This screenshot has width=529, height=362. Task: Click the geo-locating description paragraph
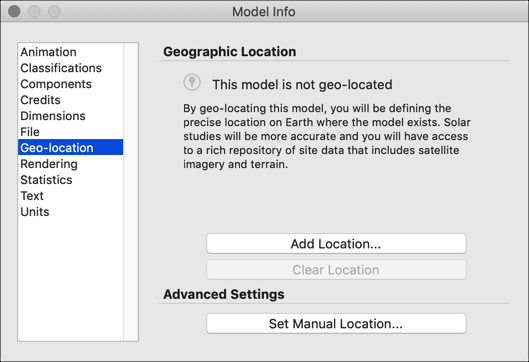(x=327, y=136)
